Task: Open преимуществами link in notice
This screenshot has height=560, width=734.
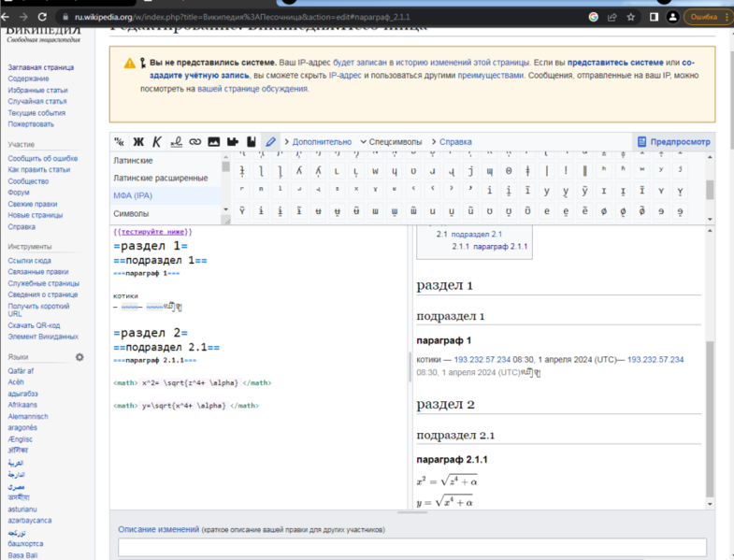Action: (x=490, y=76)
